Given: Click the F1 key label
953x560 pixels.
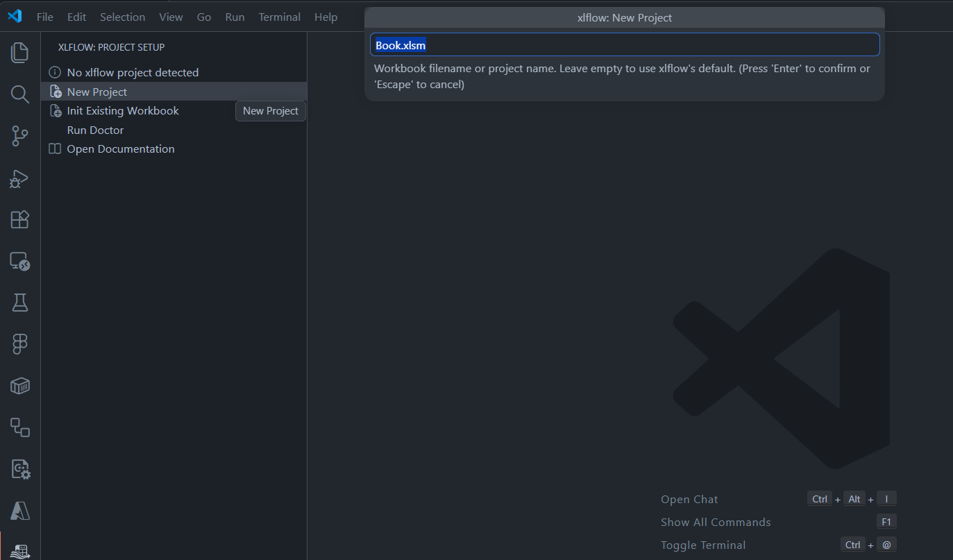Looking at the screenshot, I should point(886,522).
